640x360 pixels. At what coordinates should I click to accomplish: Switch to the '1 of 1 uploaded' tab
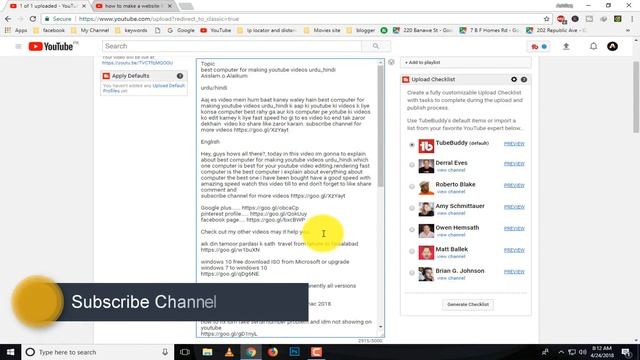[x=48, y=6]
